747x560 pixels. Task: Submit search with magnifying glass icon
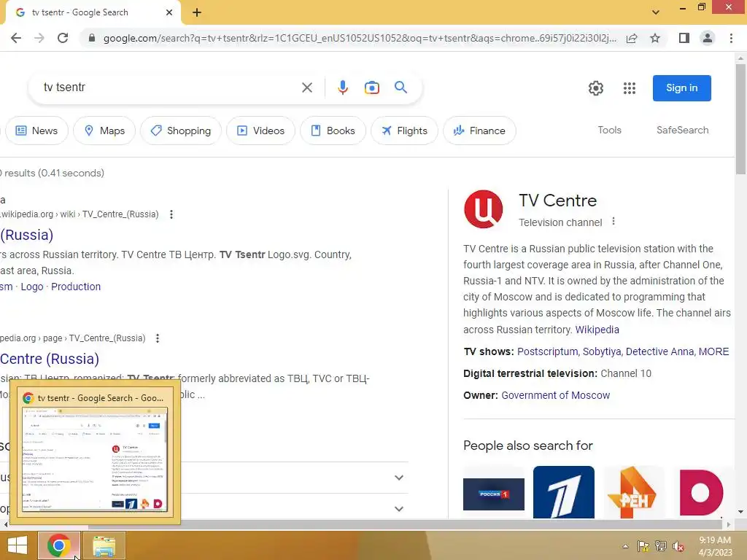pos(400,87)
